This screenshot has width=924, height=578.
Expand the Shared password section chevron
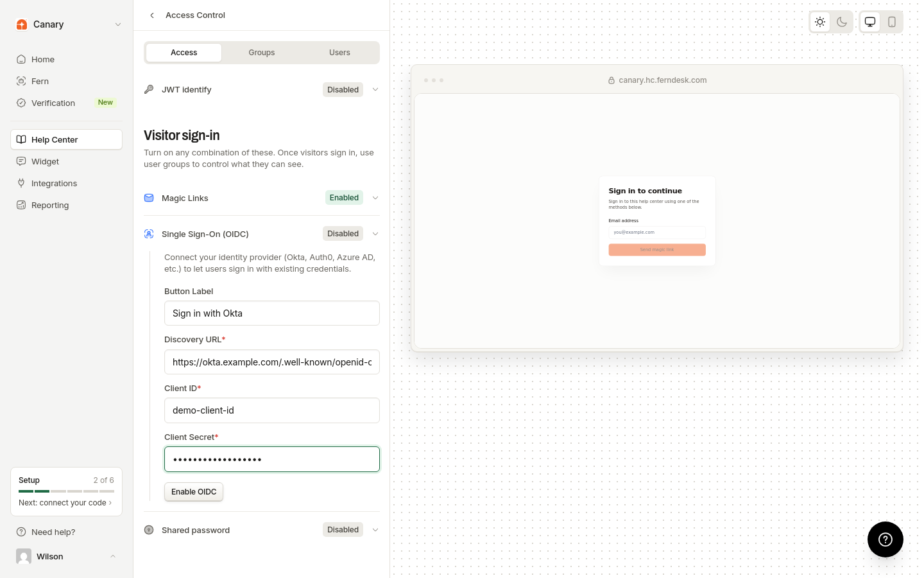pos(375,530)
